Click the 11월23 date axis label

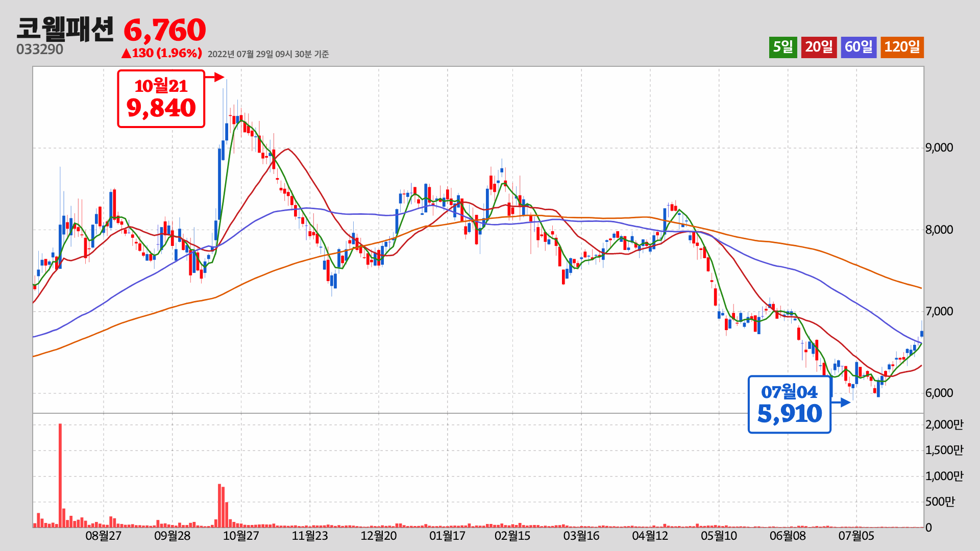310,536
